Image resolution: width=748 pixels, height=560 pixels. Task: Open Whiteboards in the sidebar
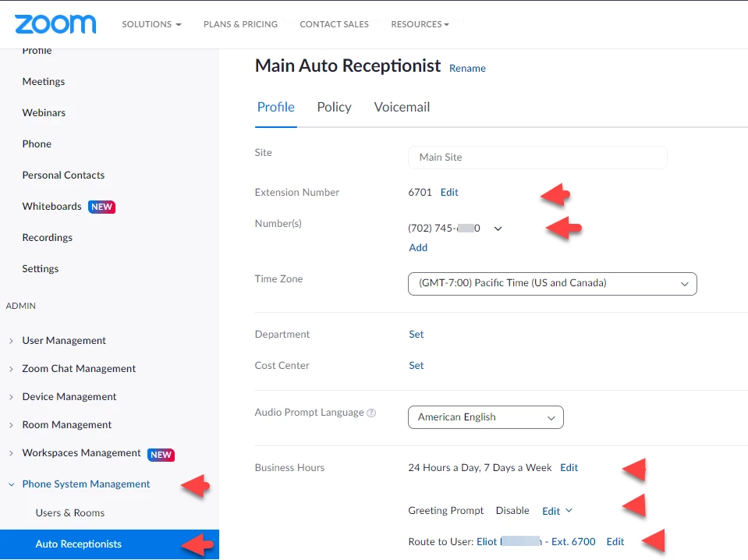[52, 206]
